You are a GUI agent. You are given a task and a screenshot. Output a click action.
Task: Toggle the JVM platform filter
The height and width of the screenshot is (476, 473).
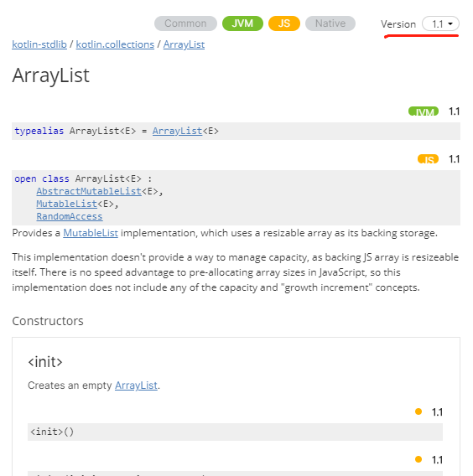[x=242, y=23]
